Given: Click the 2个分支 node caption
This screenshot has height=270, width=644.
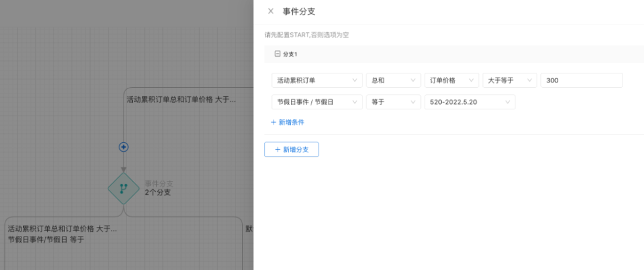Looking at the screenshot, I should coord(158,192).
